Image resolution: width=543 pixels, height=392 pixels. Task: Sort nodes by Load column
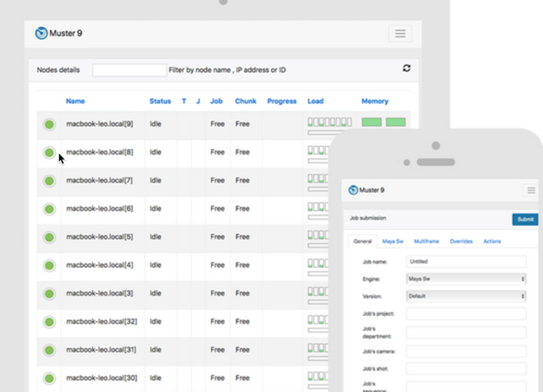pos(316,101)
